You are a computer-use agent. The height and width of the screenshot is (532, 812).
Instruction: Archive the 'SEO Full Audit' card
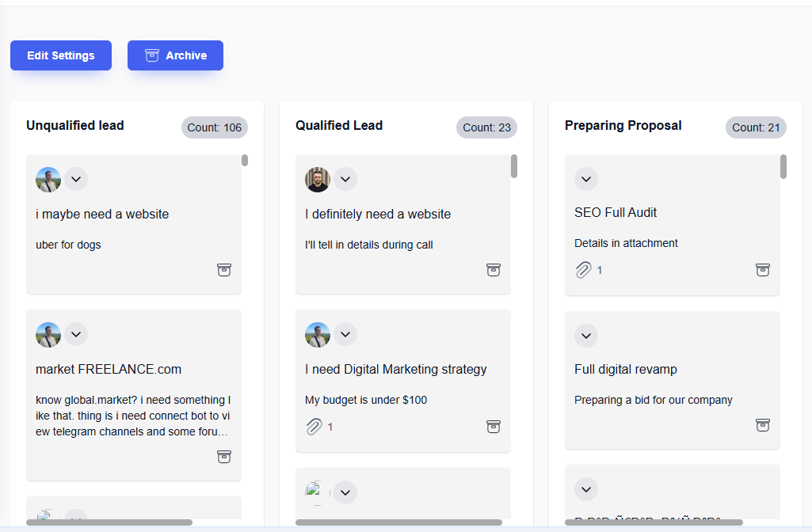[763, 270]
